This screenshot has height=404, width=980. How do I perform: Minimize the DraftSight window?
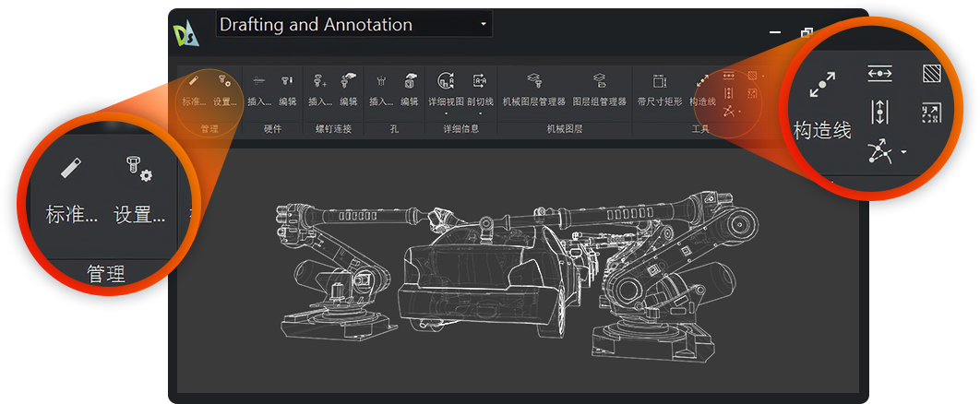775,32
